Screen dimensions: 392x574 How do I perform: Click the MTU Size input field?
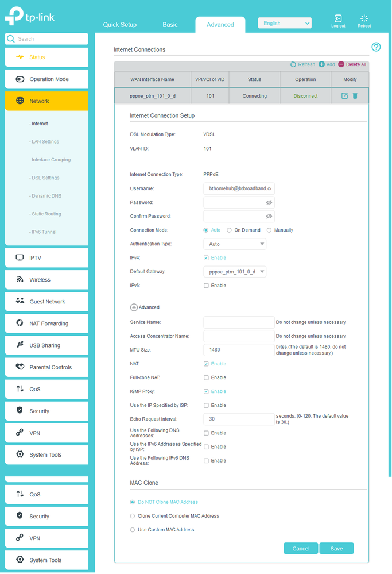click(239, 350)
